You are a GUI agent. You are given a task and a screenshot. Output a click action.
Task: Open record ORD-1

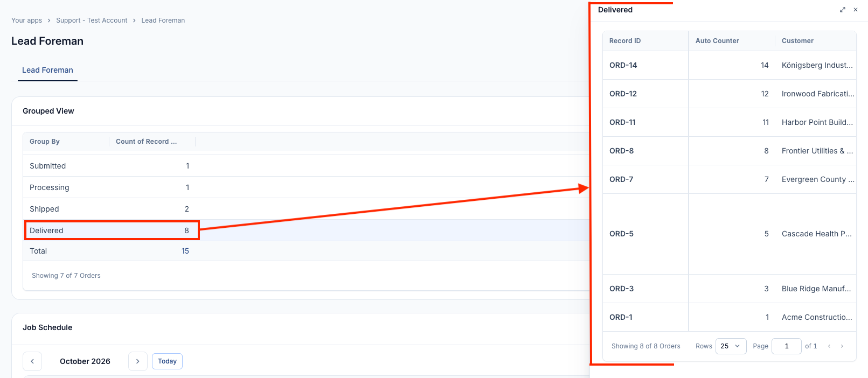(x=621, y=317)
